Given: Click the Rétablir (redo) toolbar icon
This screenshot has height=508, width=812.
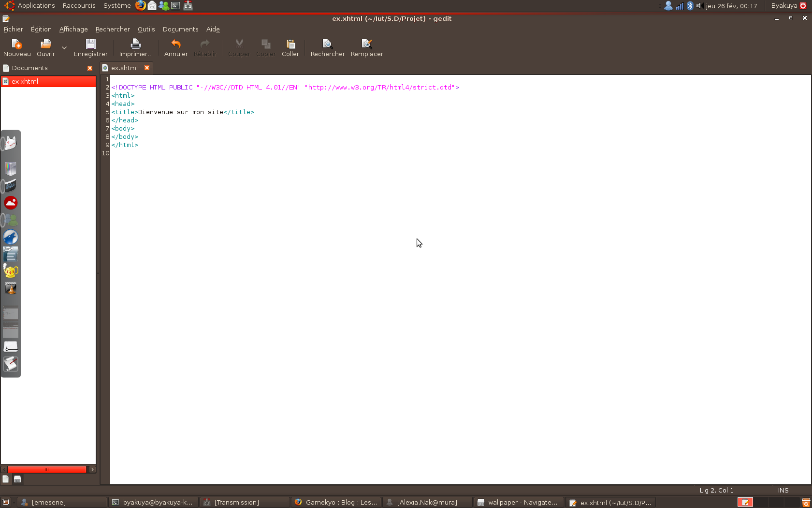Looking at the screenshot, I should (x=205, y=44).
